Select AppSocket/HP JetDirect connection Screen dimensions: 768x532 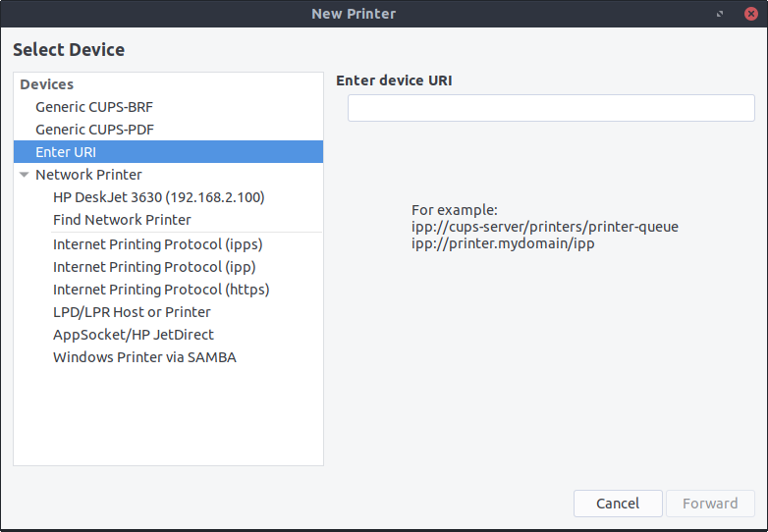point(134,335)
